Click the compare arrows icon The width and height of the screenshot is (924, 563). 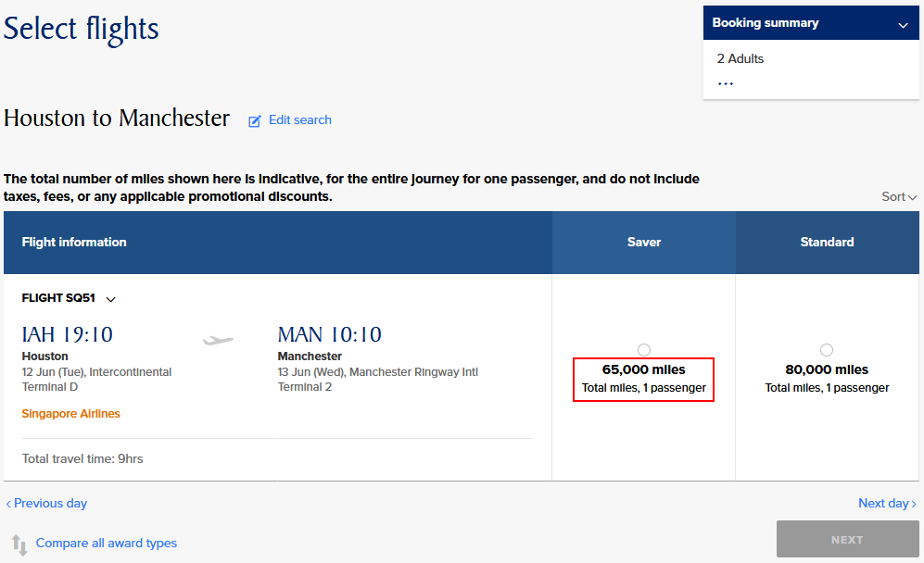pyautogui.click(x=19, y=544)
